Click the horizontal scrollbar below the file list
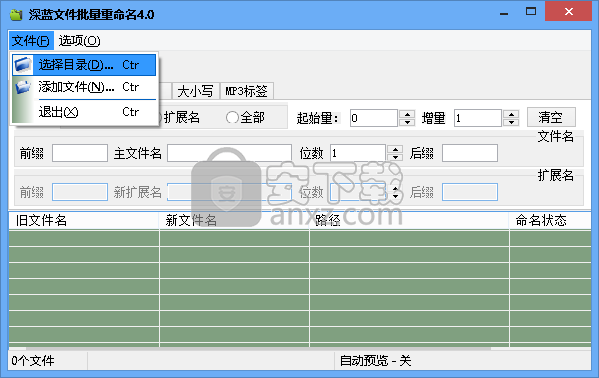Screen dimensions: 599x378 [x=258, y=349]
